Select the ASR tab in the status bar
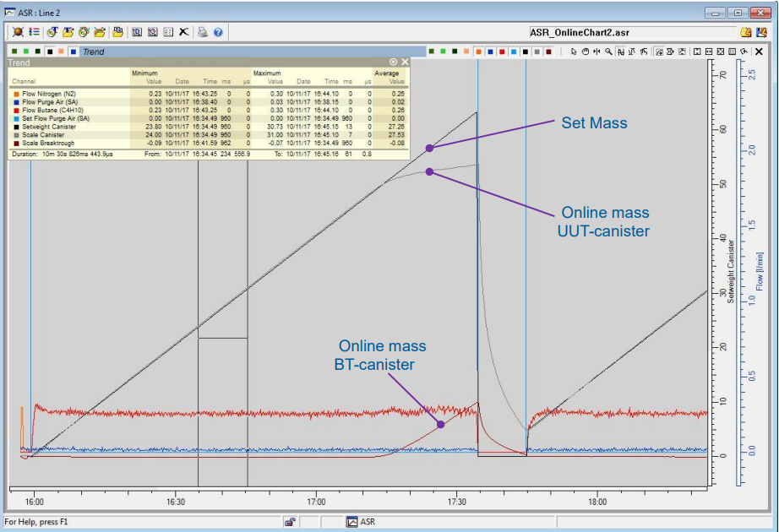 point(362,522)
